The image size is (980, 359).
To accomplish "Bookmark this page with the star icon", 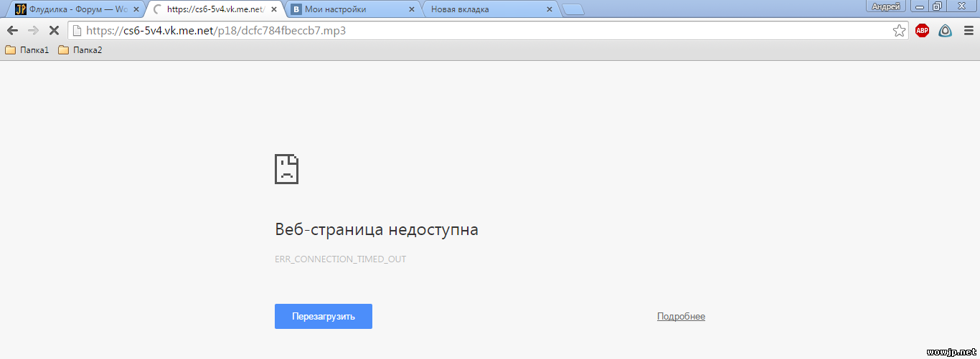I will pyautogui.click(x=899, y=31).
